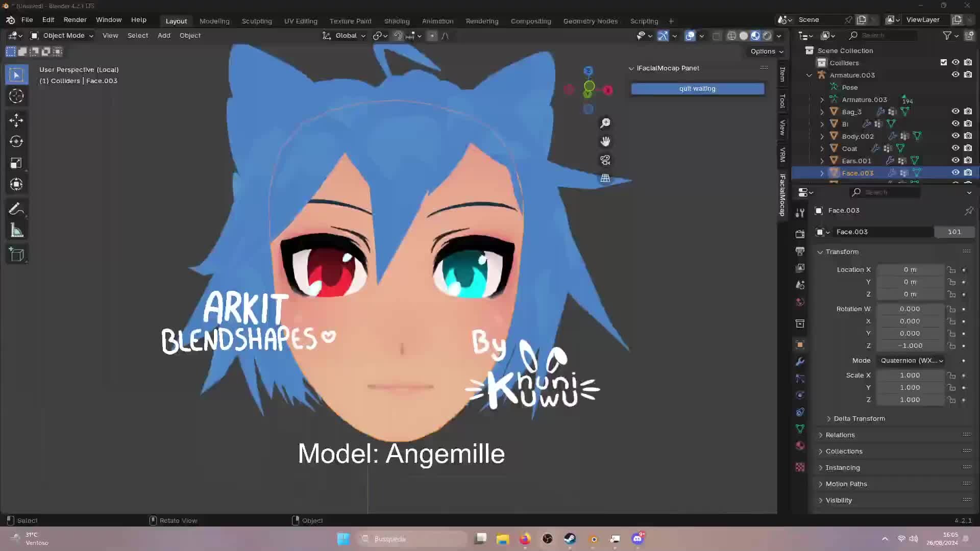Screen dimensions: 980x551
Task: Expand the Body.002 object in the outliner
Action: click(x=822, y=136)
